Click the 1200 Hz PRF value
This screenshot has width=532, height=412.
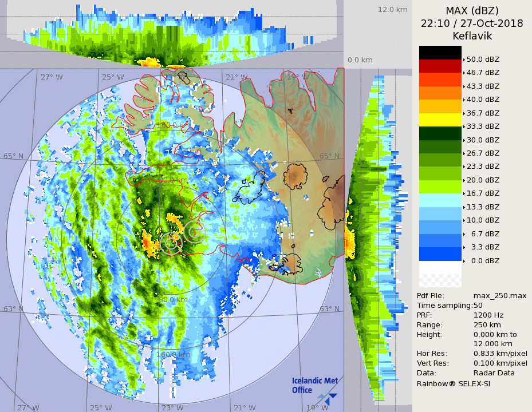point(488,315)
